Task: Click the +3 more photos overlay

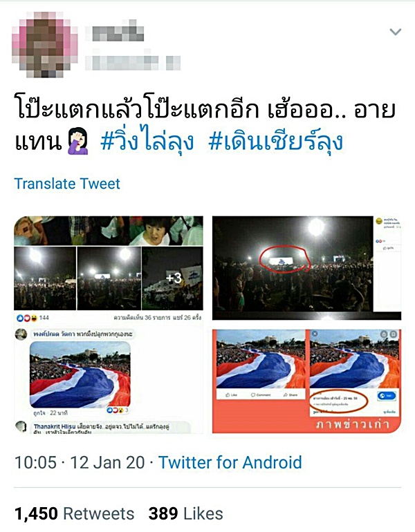Action: tap(173, 278)
